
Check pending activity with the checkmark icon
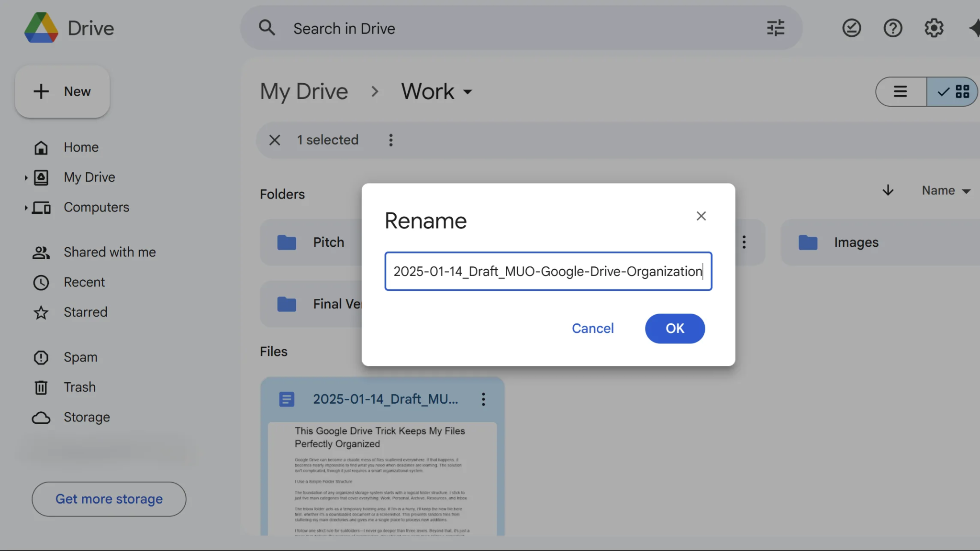[851, 28]
